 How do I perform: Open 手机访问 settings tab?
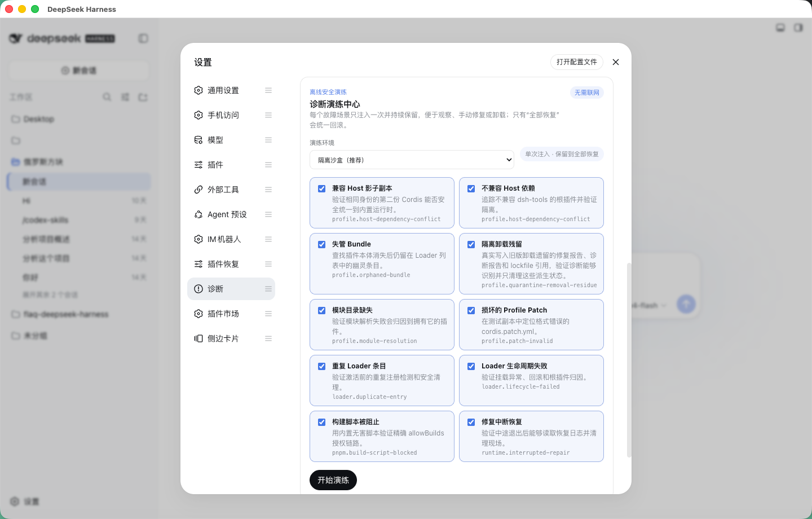[x=231, y=115]
